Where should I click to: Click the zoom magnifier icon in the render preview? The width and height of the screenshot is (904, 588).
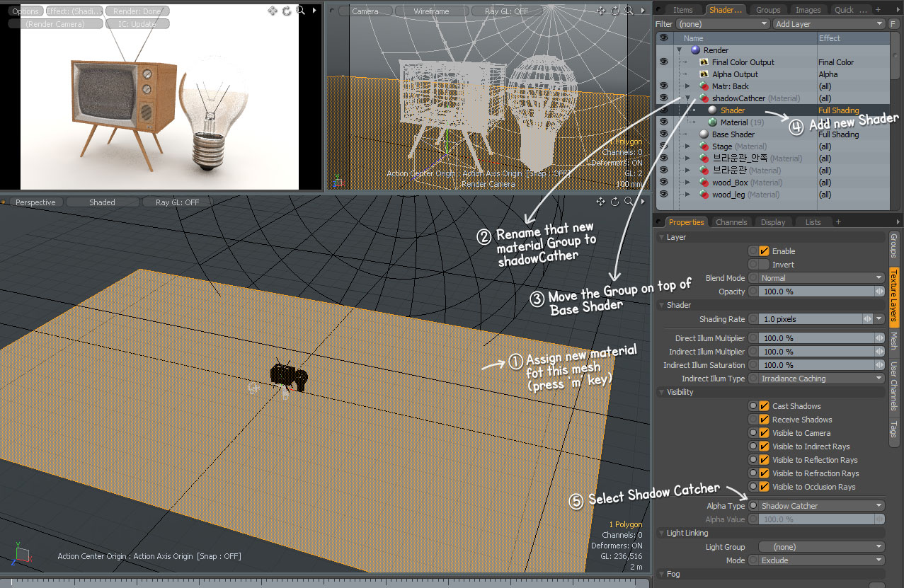pyautogui.click(x=300, y=11)
